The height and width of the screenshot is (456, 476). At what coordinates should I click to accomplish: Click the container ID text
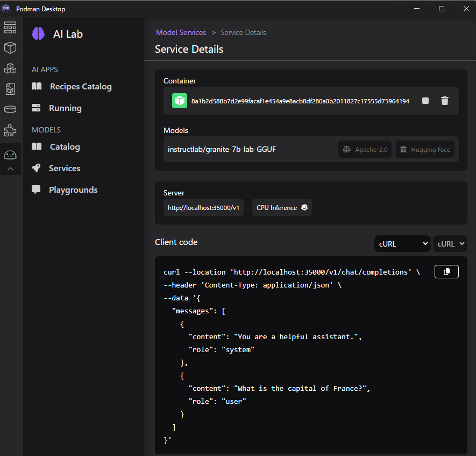[x=300, y=101]
